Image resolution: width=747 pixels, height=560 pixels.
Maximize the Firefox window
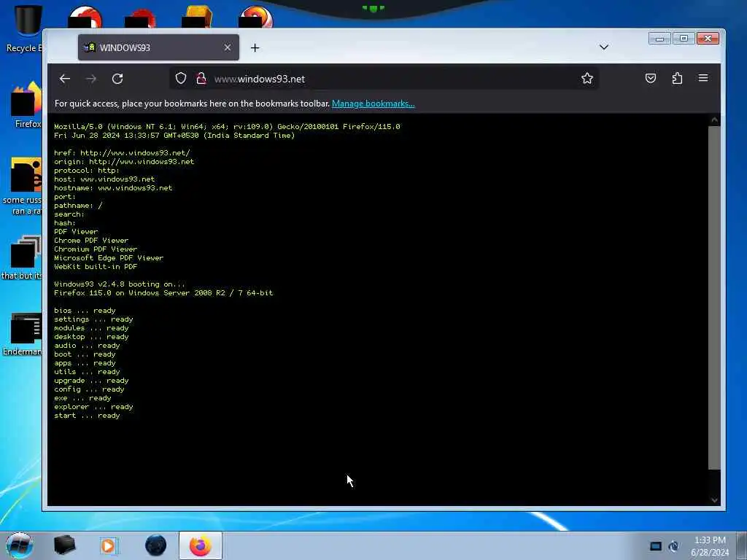coord(684,39)
